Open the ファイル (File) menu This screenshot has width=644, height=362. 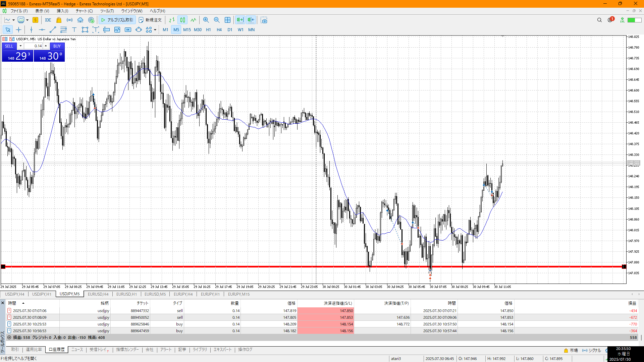(x=19, y=11)
